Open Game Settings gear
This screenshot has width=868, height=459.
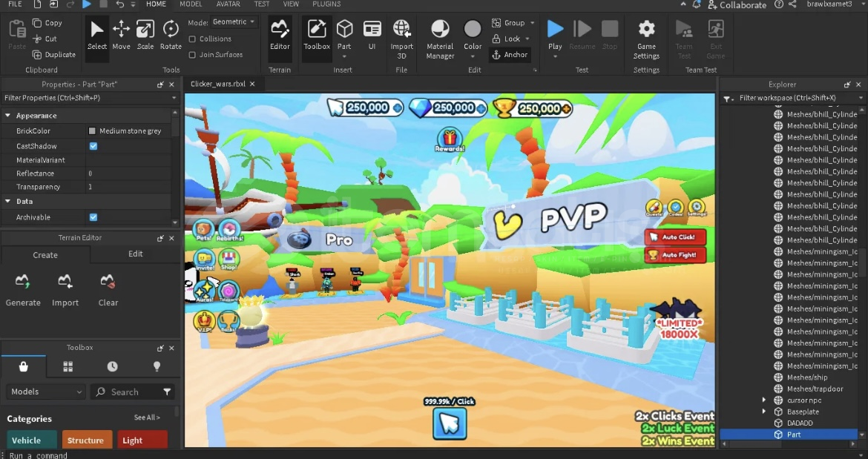(x=646, y=39)
